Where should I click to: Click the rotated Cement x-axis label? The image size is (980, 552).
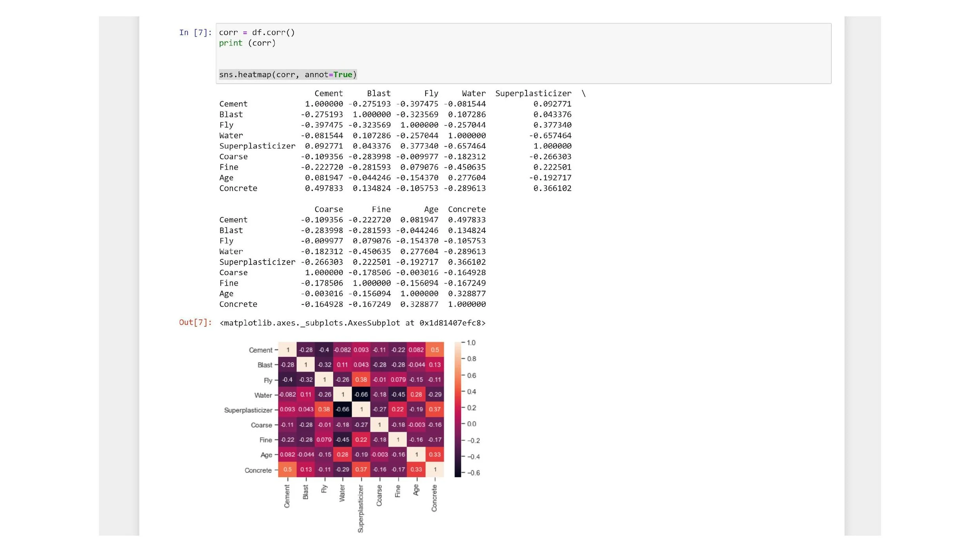pyautogui.click(x=287, y=496)
